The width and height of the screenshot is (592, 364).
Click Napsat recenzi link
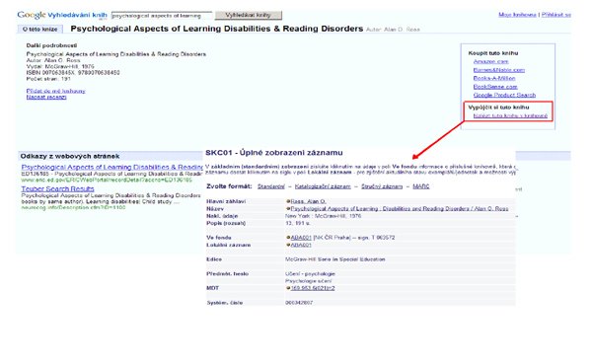(46, 97)
